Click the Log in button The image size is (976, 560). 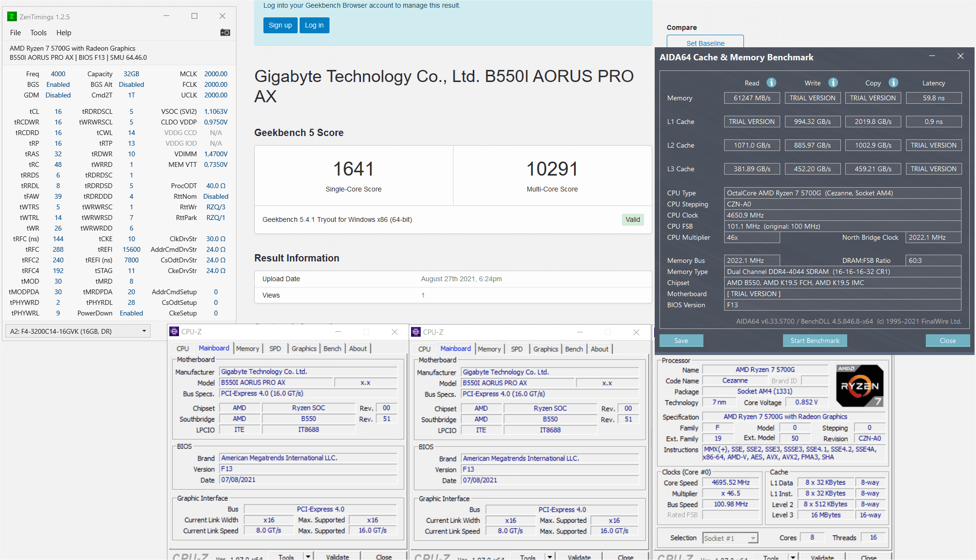coord(314,25)
